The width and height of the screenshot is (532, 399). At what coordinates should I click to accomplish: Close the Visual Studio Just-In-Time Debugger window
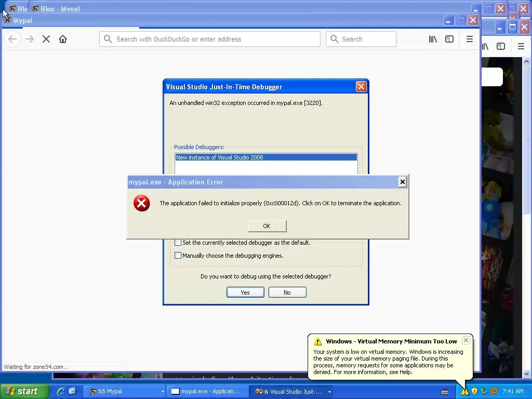361,87
